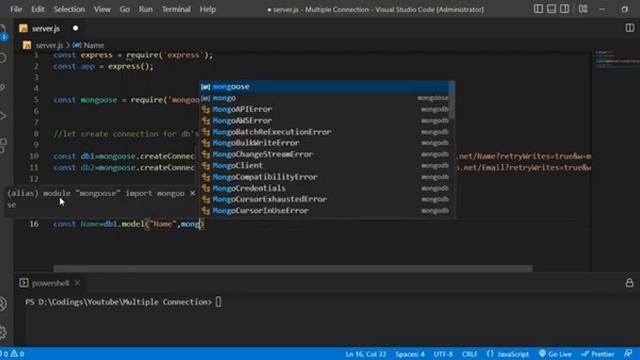Start Go Live server

555,354
